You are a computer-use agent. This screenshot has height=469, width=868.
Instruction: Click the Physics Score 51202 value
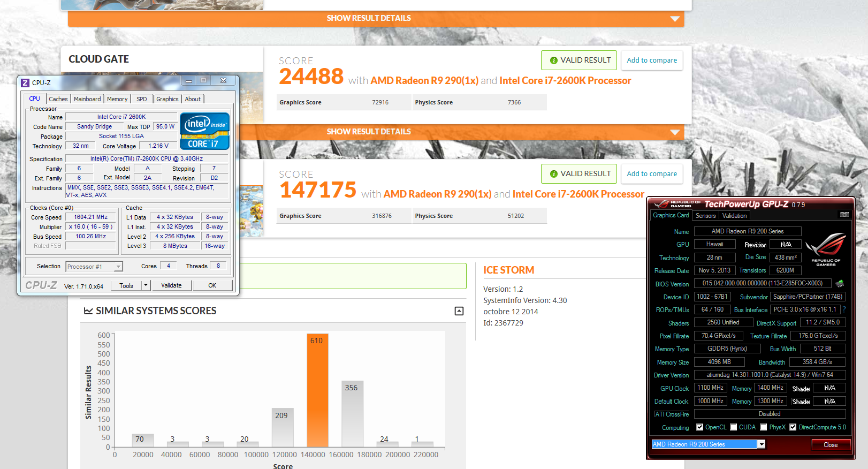coord(516,216)
